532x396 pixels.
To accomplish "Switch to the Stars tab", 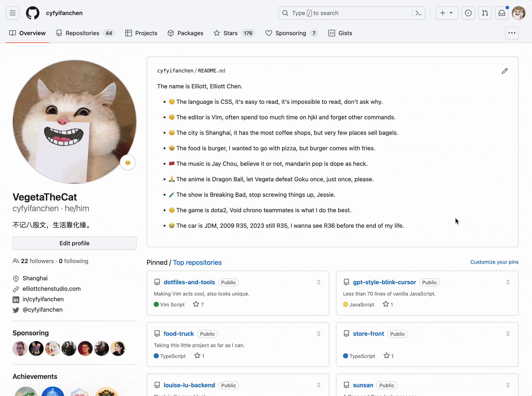I will coord(230,33).
